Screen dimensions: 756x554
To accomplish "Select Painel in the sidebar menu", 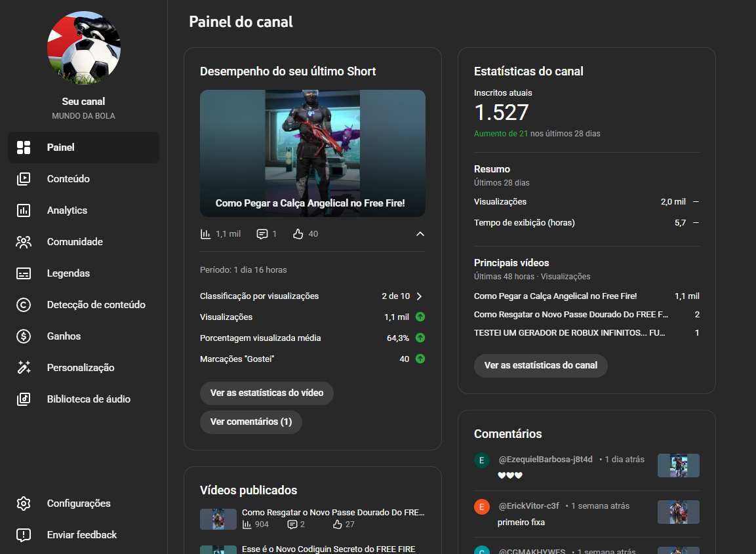I will coord(83,148).
